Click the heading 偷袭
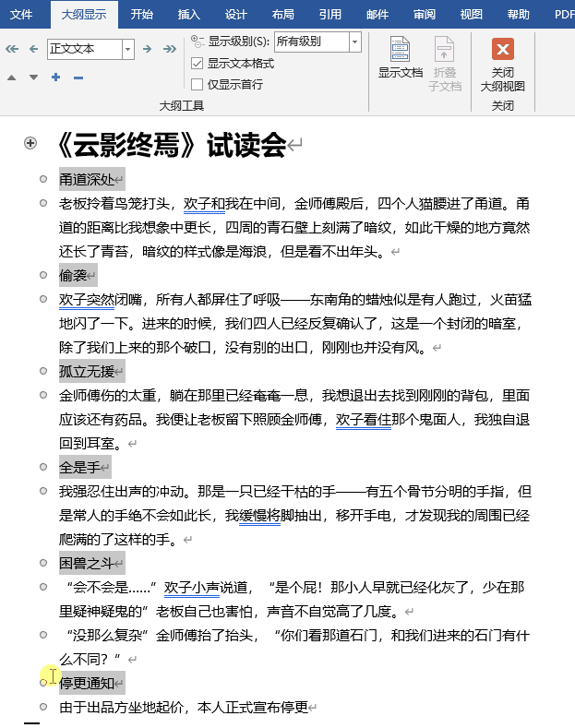Image resolution: width=575 pixels, height=728 pixels. click(x=73, y=275)
